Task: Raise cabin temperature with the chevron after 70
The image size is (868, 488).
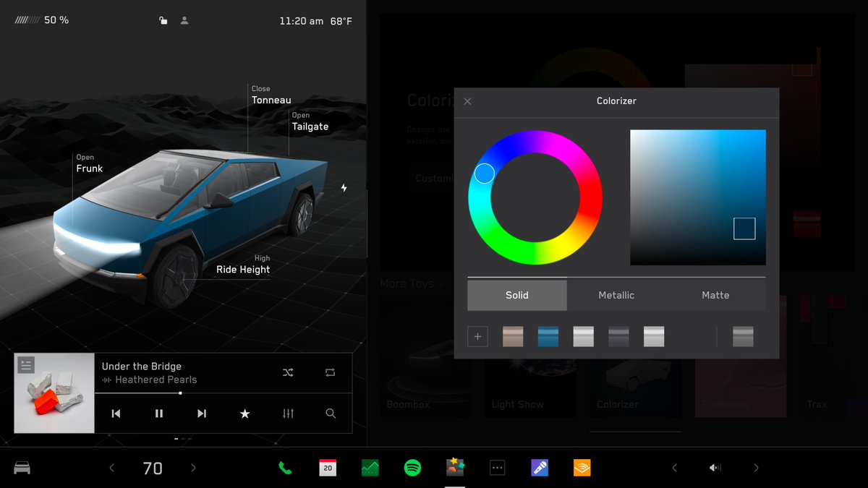Action: 193,468
